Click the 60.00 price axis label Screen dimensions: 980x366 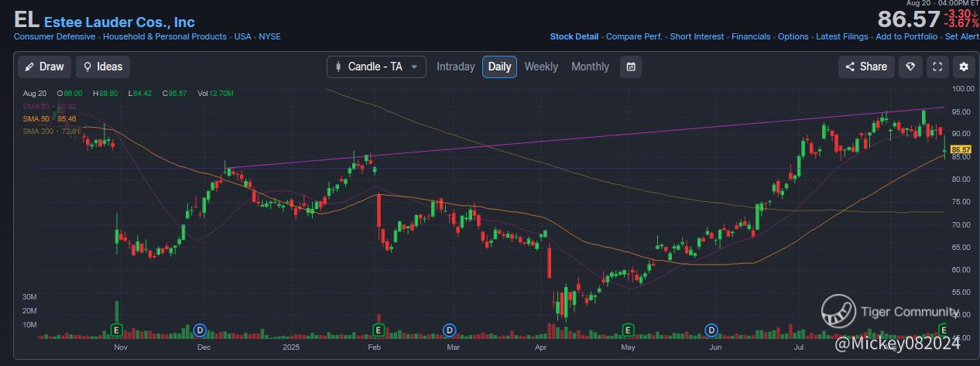tap(961, 270)
